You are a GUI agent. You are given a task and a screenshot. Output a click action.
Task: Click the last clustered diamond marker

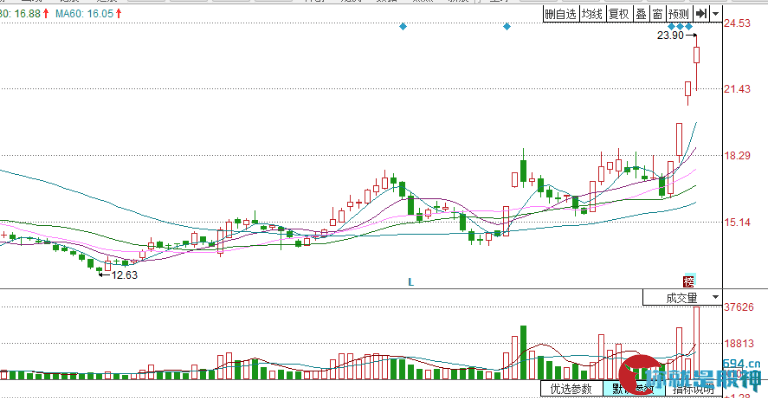pos(689,26)
